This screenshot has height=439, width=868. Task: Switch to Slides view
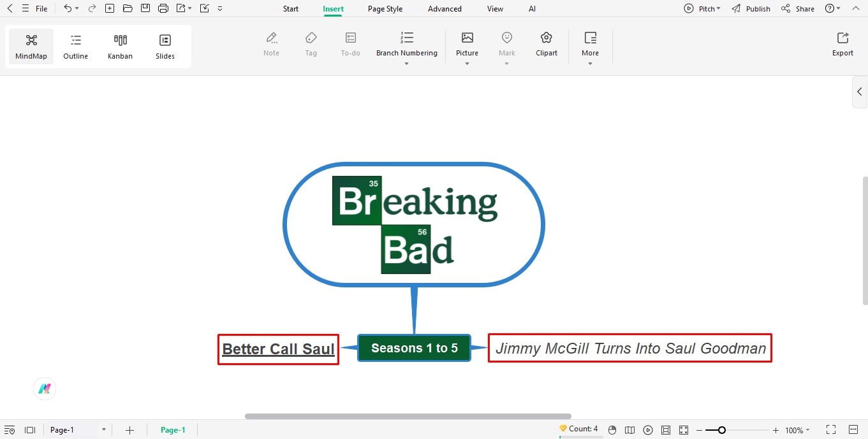click(165, 47)
